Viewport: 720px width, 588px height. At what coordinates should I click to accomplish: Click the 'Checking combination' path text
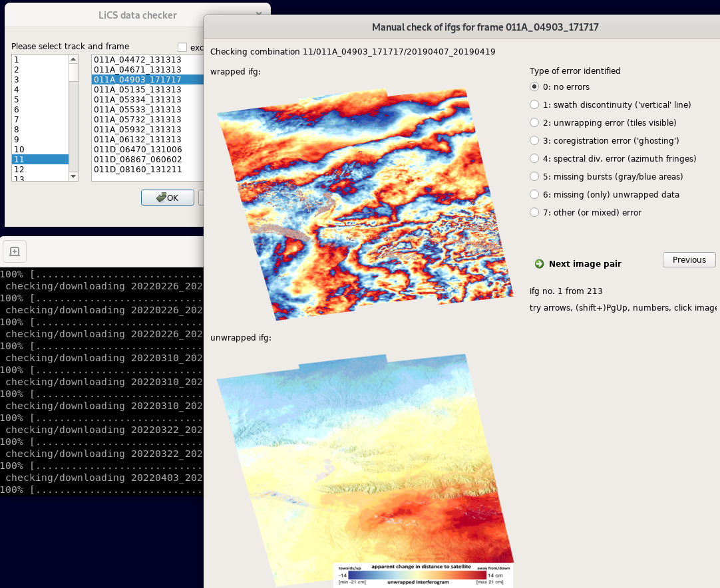pyautogui.click(x=353, y=51)
